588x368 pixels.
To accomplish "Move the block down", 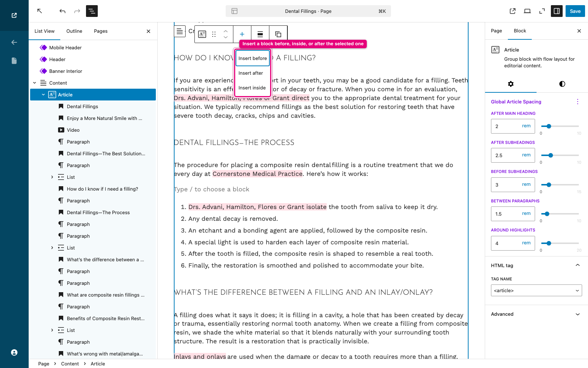I will (226, 37).
